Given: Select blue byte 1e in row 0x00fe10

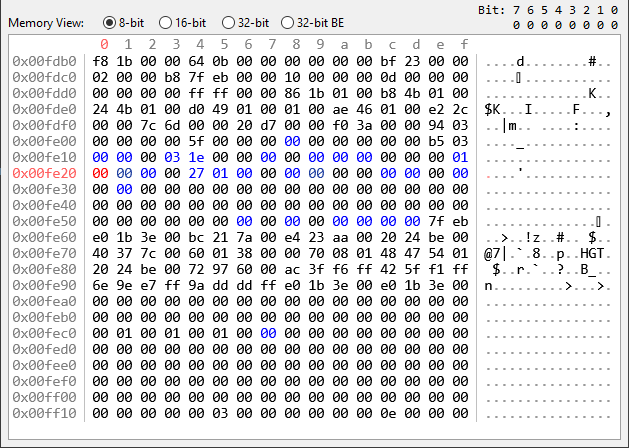Looking at the screenshot, I should [x=196, y=157].
